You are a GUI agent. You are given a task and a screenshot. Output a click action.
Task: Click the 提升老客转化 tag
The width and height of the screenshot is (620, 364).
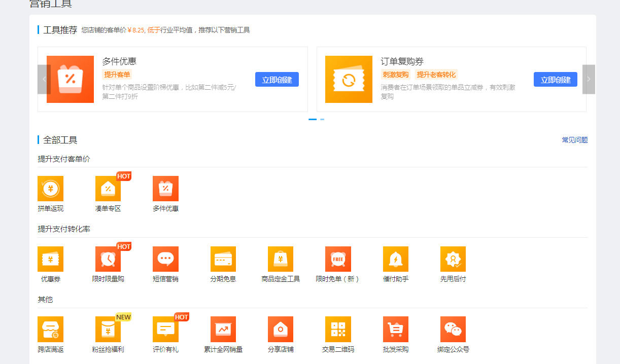coord(436,75)
